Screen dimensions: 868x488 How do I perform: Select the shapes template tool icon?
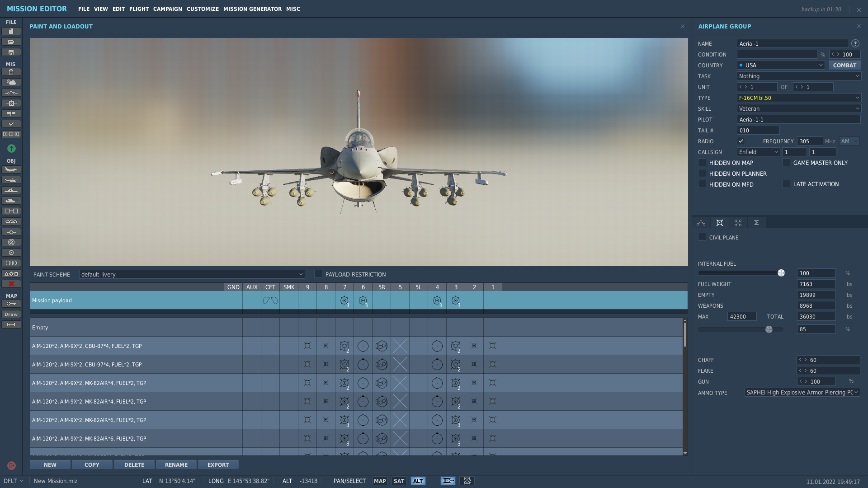(x=11, y=273)
